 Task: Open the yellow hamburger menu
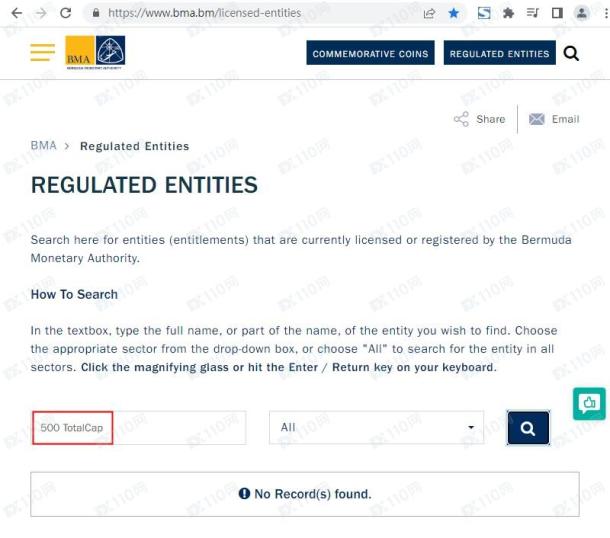(x=42, y=52)
